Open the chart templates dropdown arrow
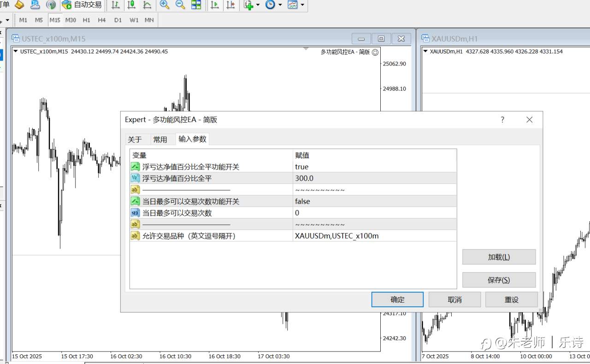The image size is (590, 364). [302, 5]
